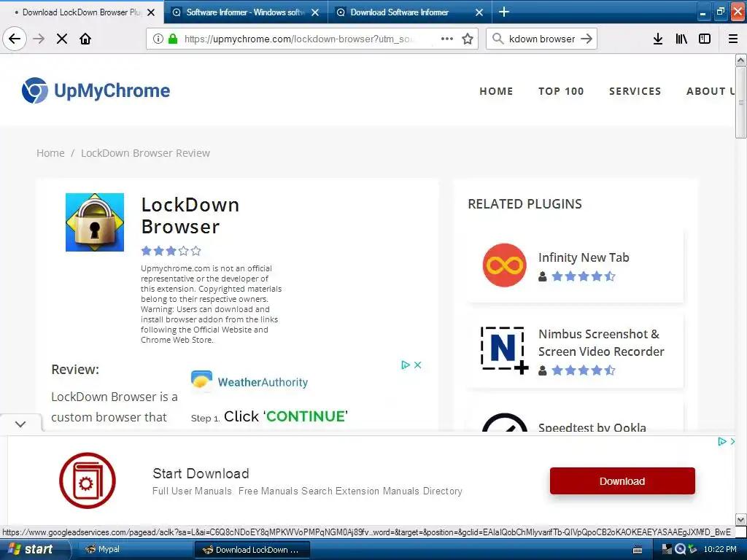The image size is (747, 560).
Task: Open the hamburger application menu
Action: pos(733,39)
